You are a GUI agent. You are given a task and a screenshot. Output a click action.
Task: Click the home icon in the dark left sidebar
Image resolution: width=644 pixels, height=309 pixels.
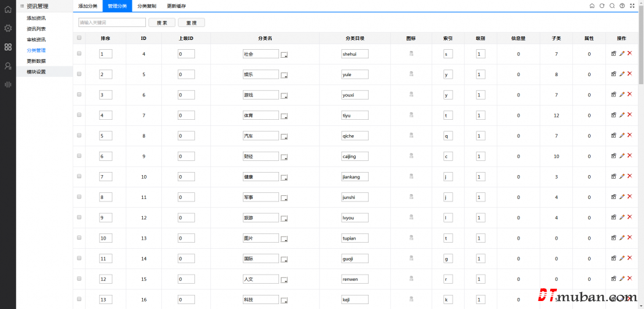(x=8, y=10)
